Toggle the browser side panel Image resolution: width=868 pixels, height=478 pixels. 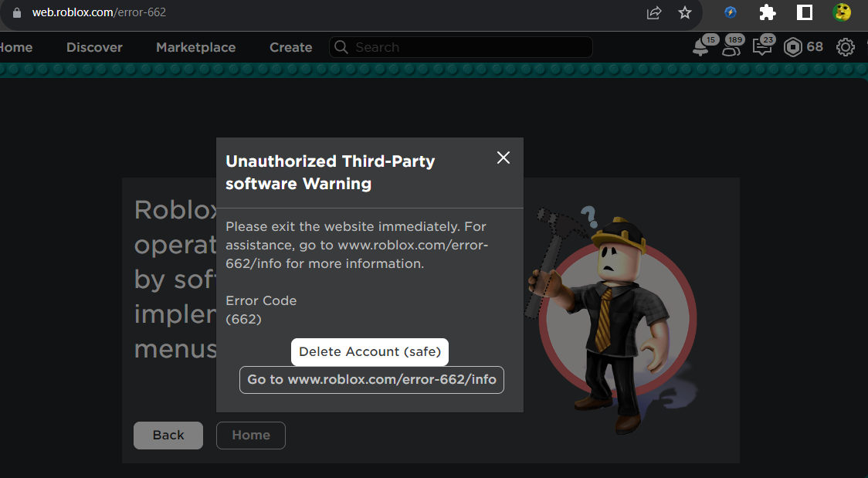[805, 12]
